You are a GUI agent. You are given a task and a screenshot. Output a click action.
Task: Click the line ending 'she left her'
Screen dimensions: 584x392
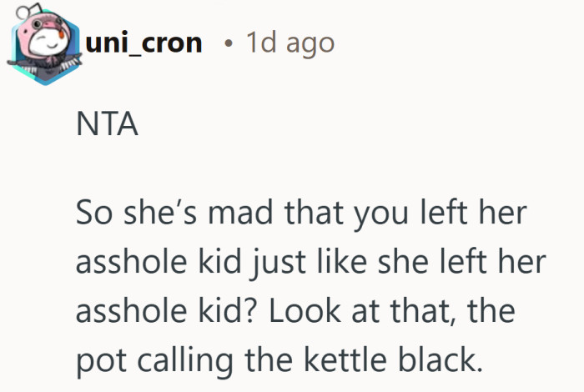click(x=310, y=262)
